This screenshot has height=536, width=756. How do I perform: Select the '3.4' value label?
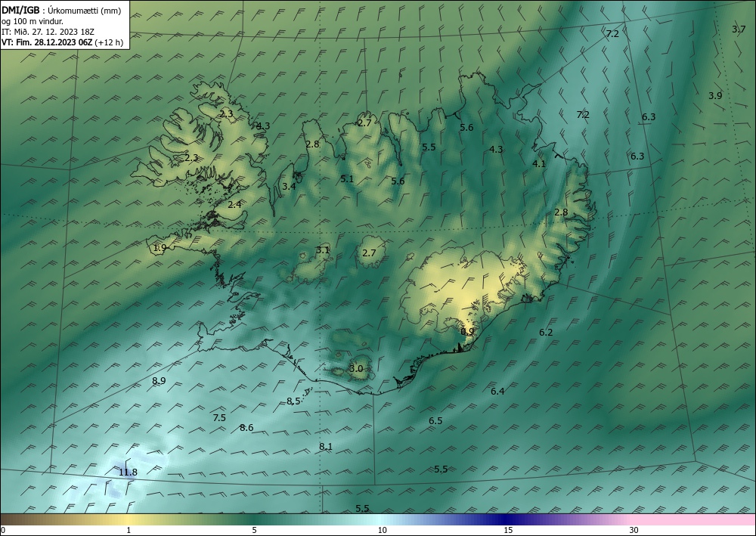point(289,186)
